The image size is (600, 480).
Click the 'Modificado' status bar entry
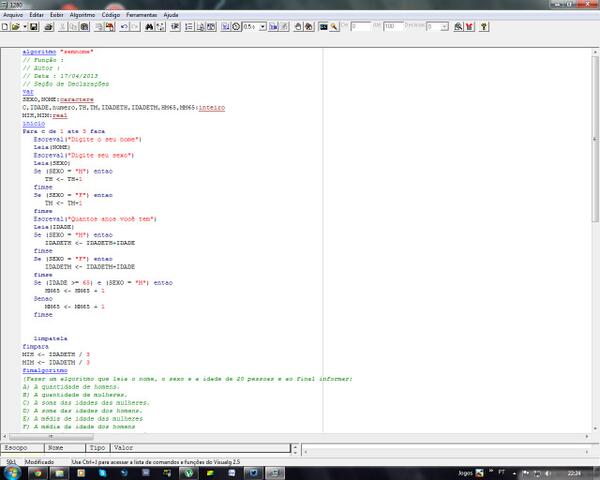click(39, 462)
